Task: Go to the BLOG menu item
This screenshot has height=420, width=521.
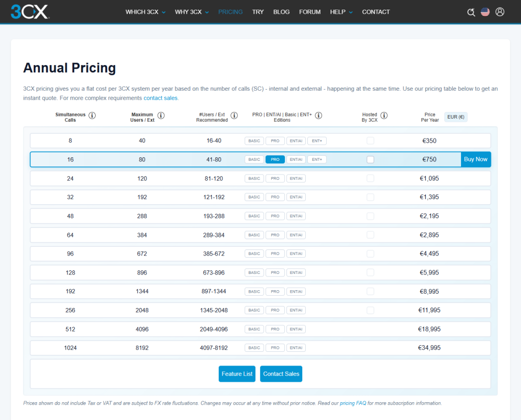Action: point(281,12)
